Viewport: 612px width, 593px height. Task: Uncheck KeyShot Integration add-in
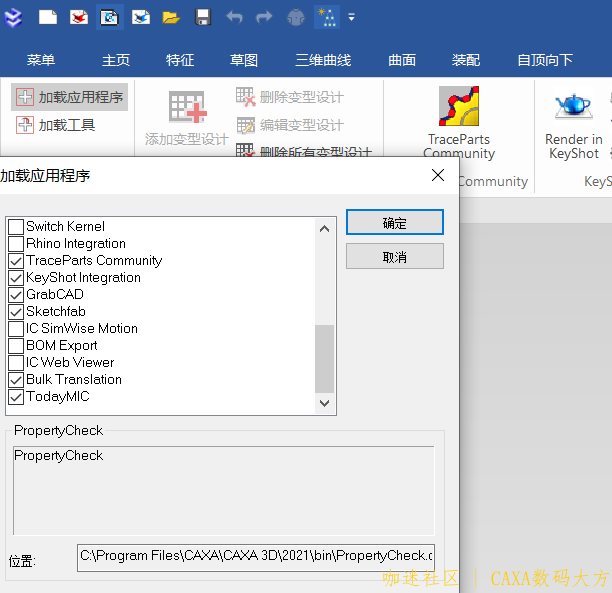pyautogui.click(x=16, y=278)
